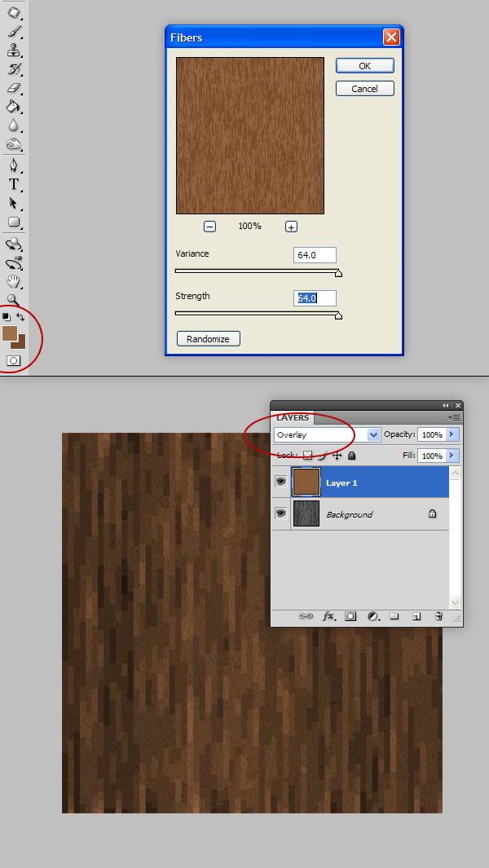Click the link layers icon

click(x=306, y=615)
